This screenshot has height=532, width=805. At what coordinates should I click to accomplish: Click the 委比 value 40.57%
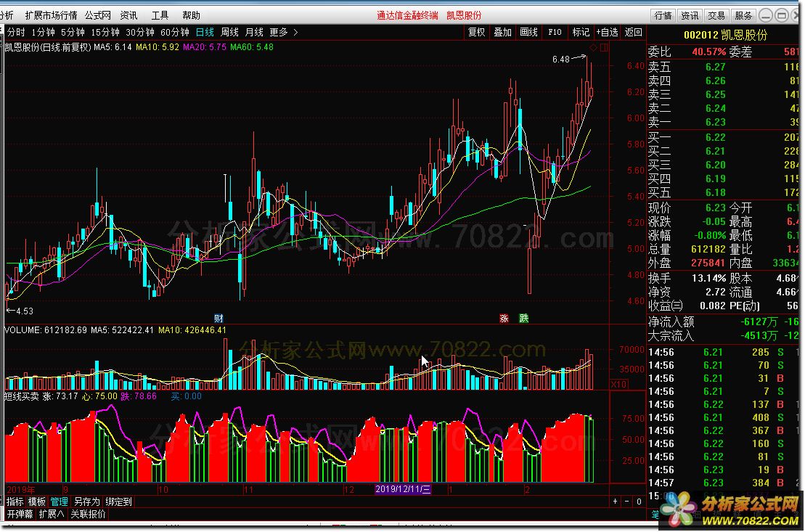tap(709, 52)
